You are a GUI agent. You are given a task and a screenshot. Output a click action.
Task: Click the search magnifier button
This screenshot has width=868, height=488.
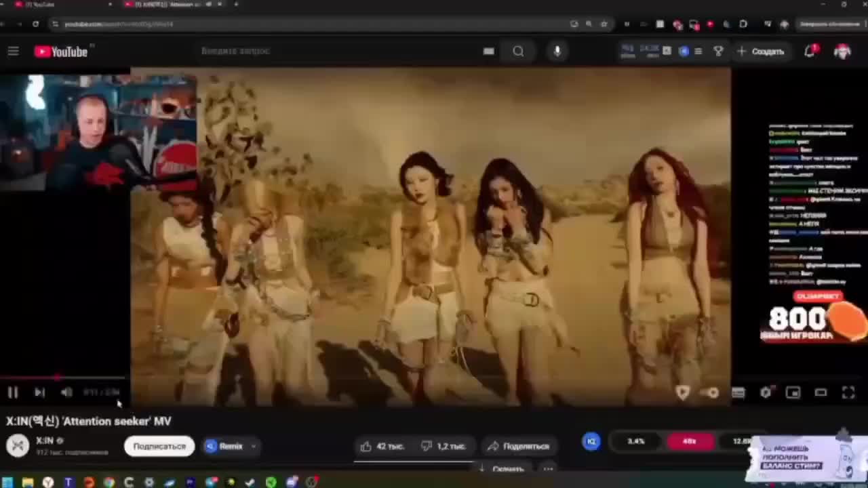[518, 51]
